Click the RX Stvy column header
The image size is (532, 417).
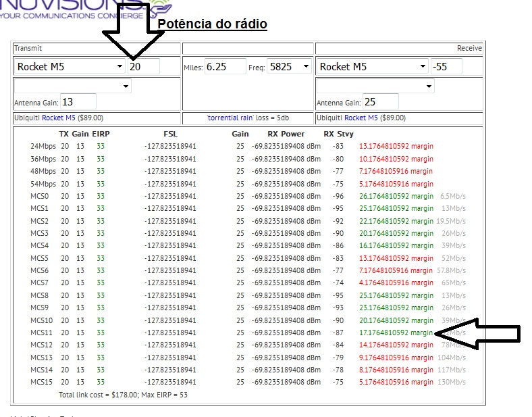339,134
